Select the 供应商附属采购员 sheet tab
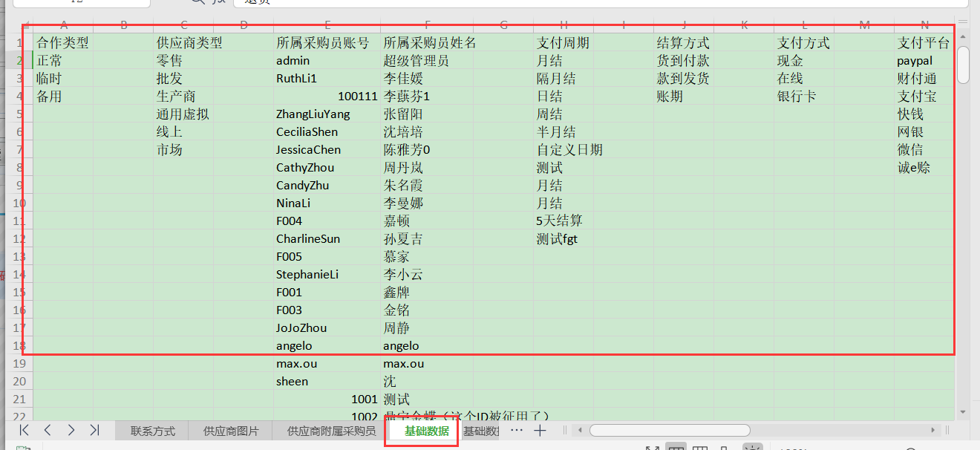 (x=331, y=431)
